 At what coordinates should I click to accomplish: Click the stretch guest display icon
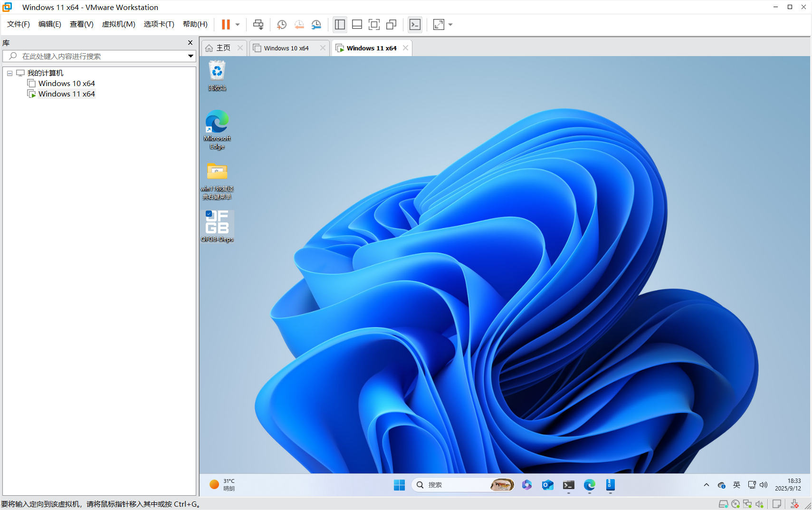(439, 24)
